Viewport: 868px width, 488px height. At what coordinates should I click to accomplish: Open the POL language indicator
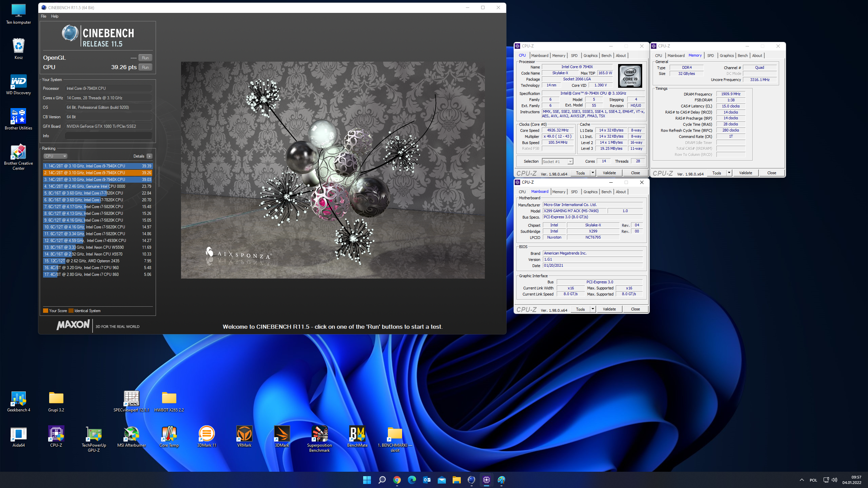tap(813, 480)
